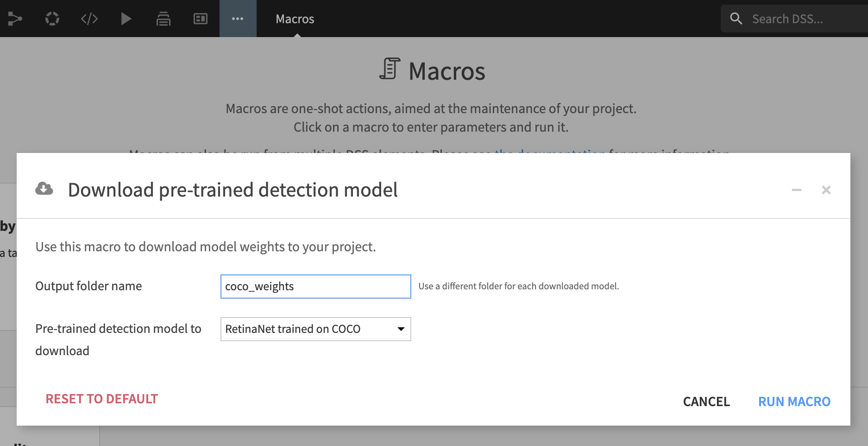Click Reset to Default
The height and width of the screenshot is (446, 868).
pyautogui.click(x=101, y=399)
